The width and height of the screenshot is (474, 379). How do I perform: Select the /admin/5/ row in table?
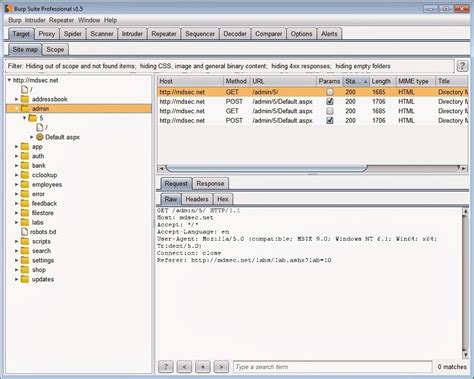tap(312, 92)
